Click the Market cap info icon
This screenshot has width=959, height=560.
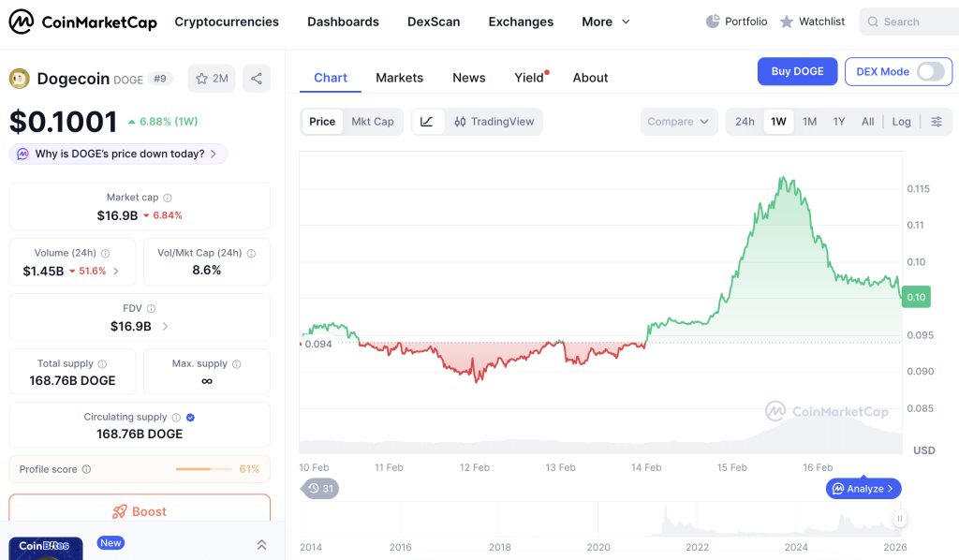[x=168, y=198]
